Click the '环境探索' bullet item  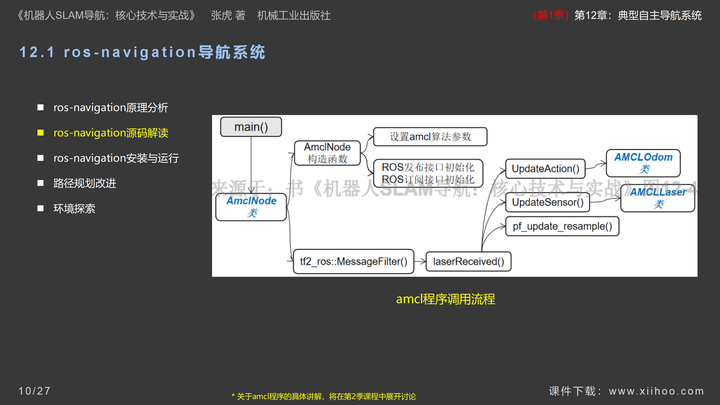tap(74, 208)
